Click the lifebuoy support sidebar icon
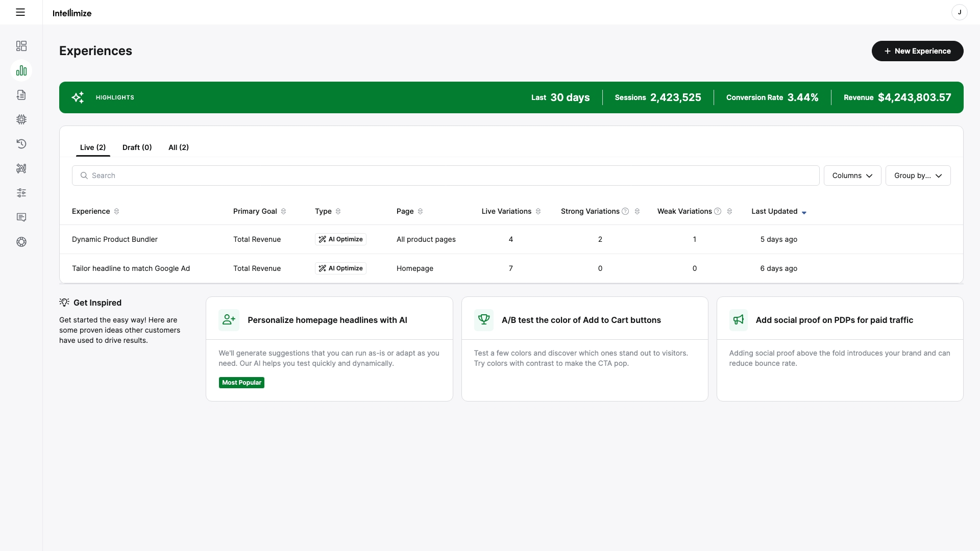The image size is (980, 551). pyautogui.click(x=21, y=242)
